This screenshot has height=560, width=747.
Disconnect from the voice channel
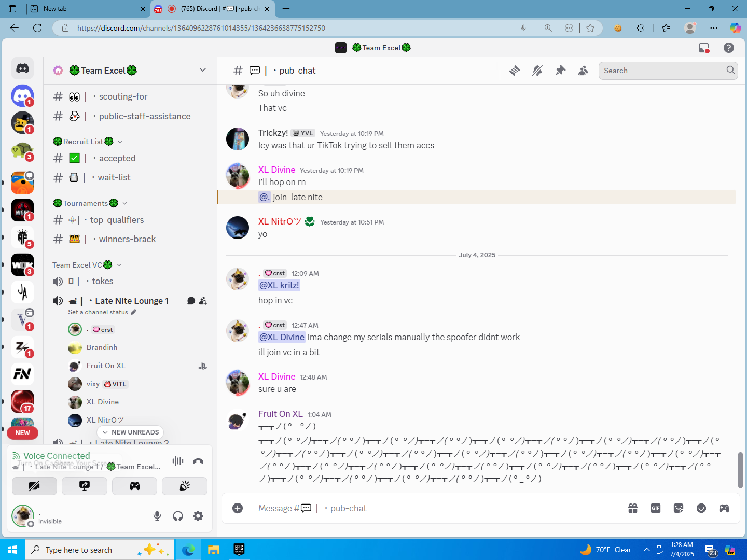click(198, 461)
